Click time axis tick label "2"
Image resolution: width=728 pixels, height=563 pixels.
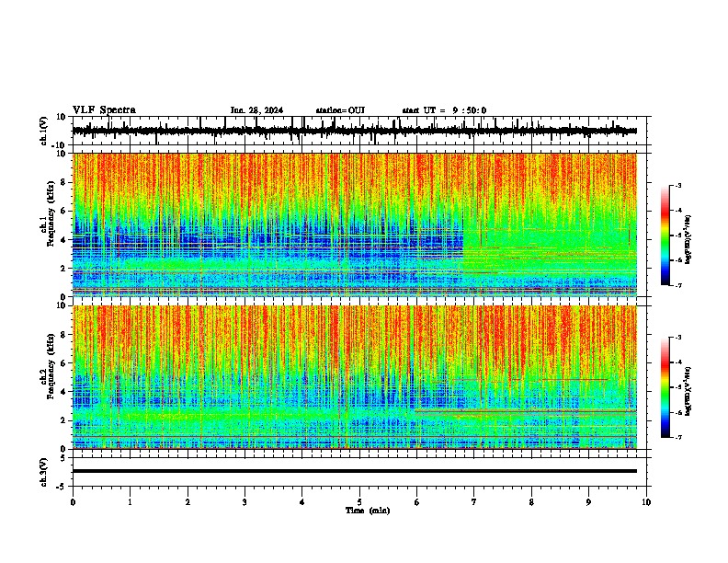coord(188,502)
